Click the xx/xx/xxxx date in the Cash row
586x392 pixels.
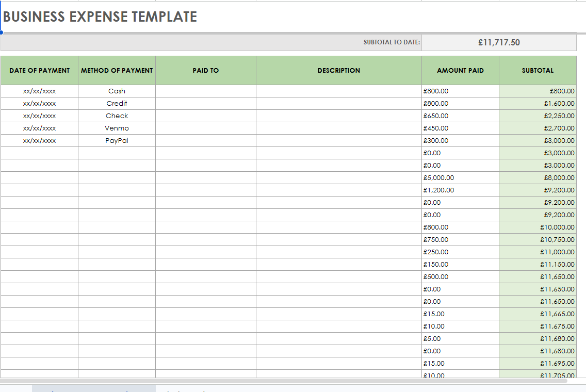[39, 91]
